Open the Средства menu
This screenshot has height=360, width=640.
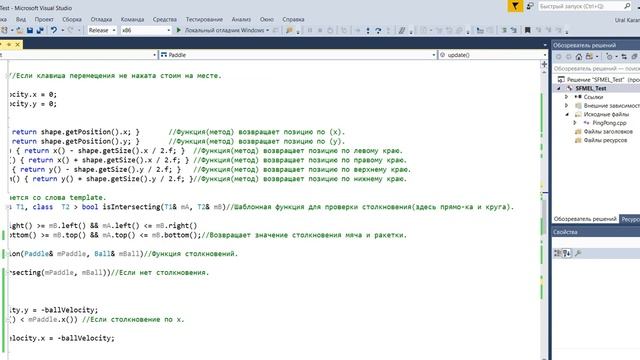pos(164,19)
